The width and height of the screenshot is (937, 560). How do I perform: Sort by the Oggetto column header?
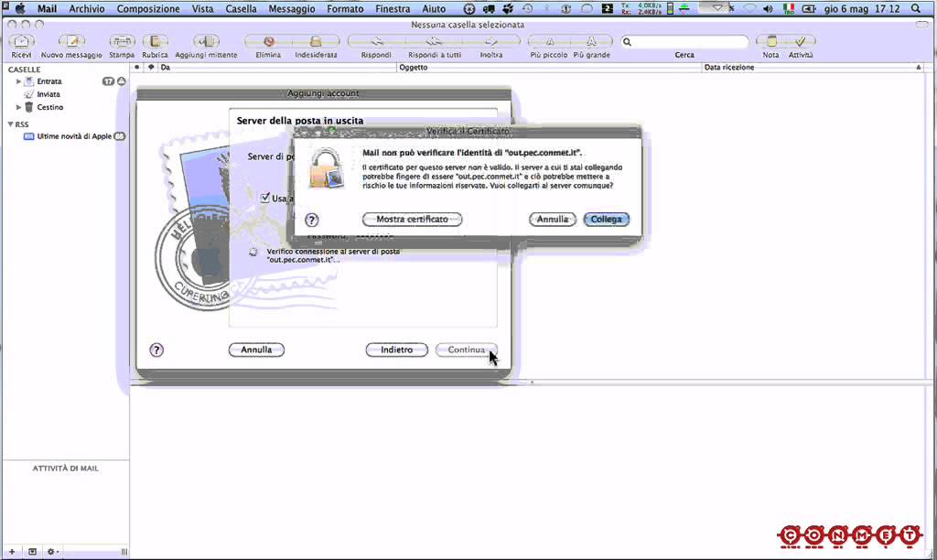click(549, 68)
